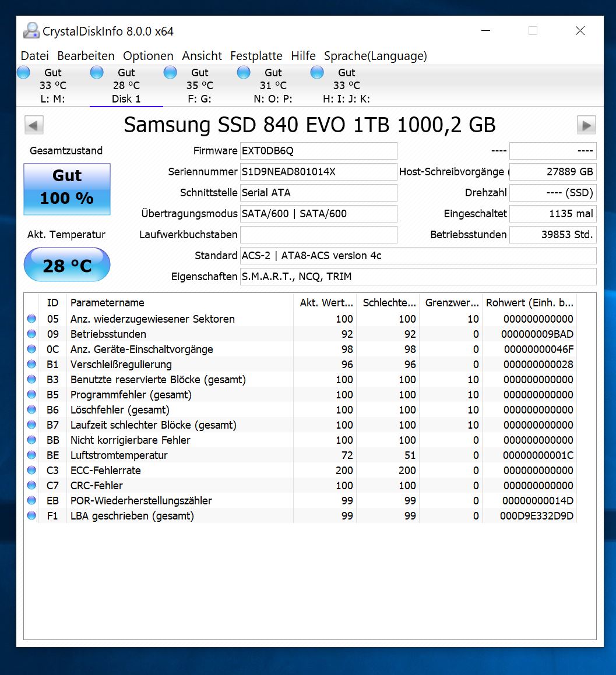Select the H: I: J: K: disk status orb
Screen dimensions: 616x675
tap(317, 72)
